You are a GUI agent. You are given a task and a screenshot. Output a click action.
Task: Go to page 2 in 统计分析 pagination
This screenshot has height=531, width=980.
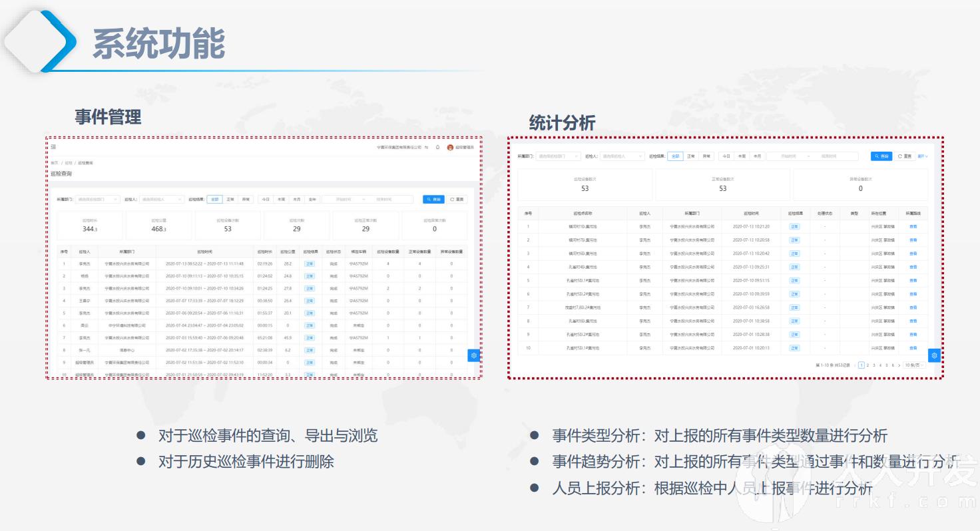coord(868,365)
